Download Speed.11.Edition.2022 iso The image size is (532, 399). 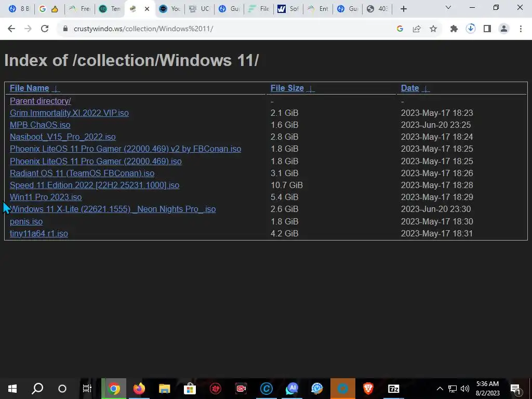95,185
